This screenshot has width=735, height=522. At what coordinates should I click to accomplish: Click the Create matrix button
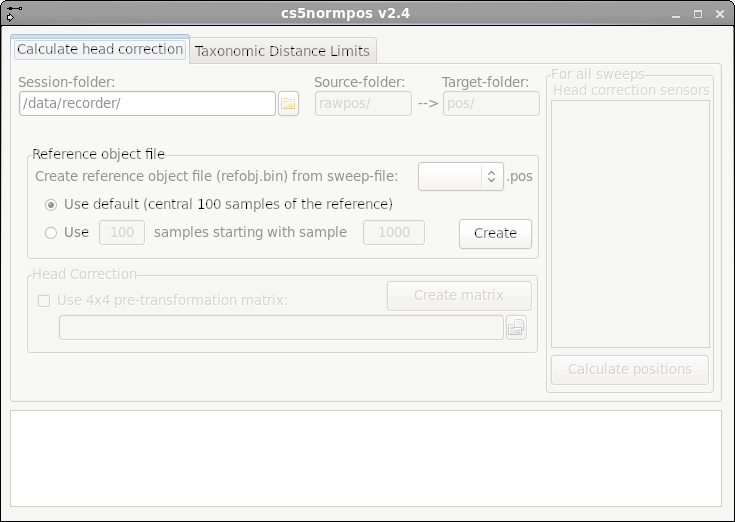coord(459,295)
